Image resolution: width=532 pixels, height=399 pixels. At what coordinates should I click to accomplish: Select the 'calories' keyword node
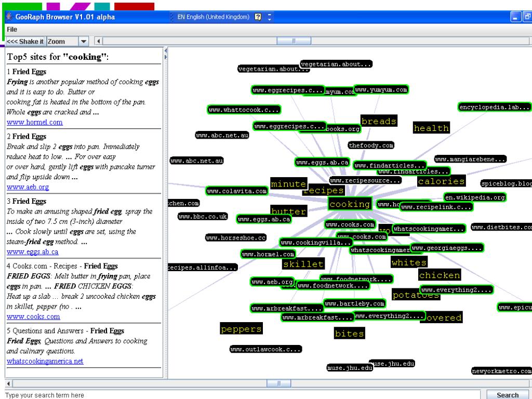[x=442, y=181]
